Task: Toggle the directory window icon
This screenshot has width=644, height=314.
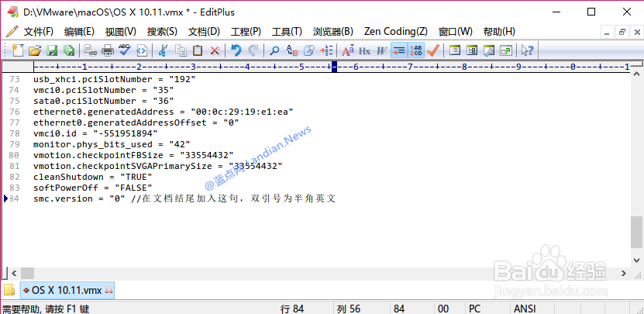Action: pos(454,50)
